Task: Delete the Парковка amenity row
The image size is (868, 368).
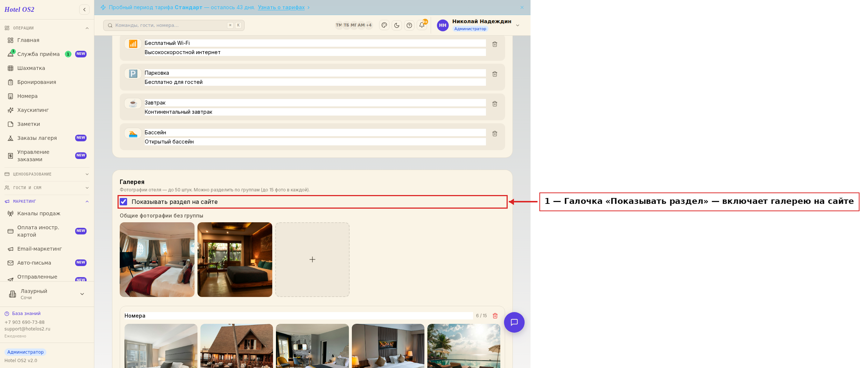Action: [495, 74]
